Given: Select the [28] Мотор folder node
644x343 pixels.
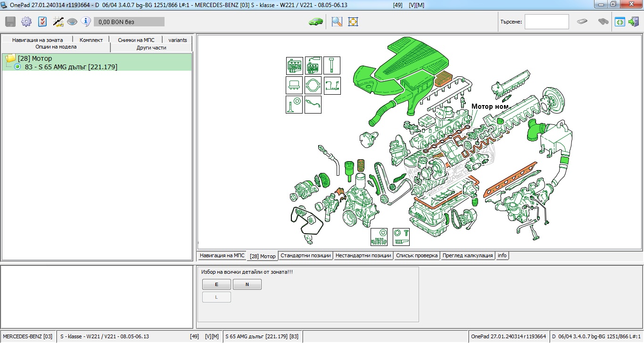Looking at the screenshot, I should pos(29,58).
